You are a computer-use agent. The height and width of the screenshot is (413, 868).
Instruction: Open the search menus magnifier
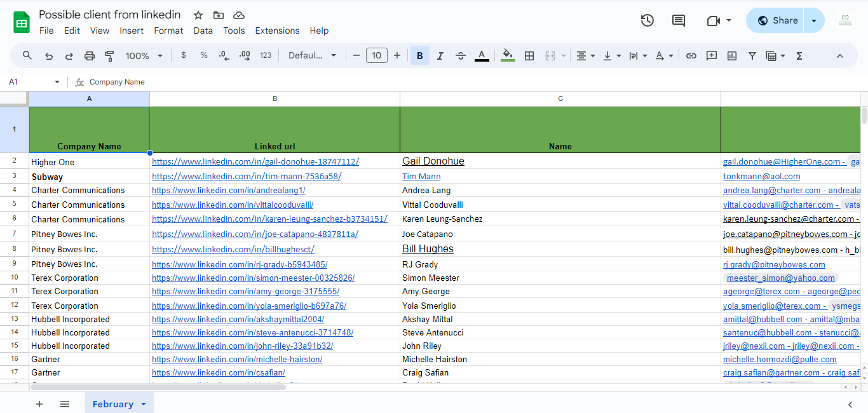pyautogui.click(x=27, y=55)
